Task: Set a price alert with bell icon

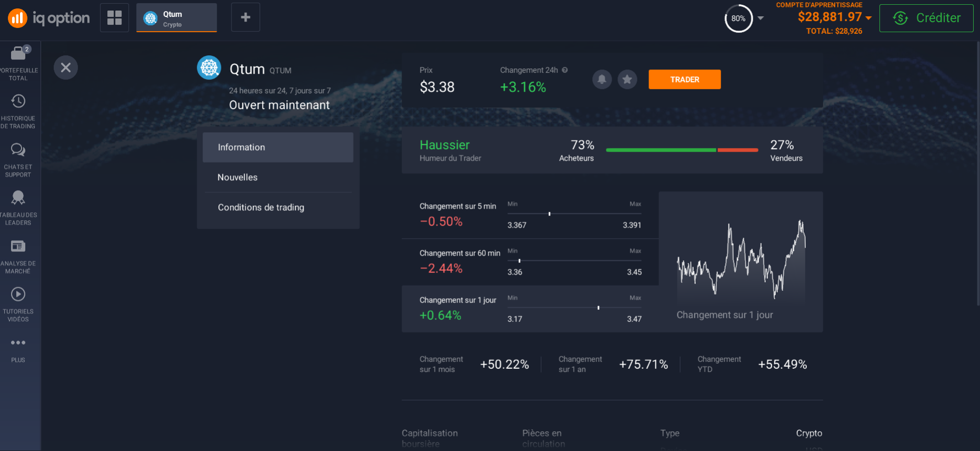Action: pos(602,80)
